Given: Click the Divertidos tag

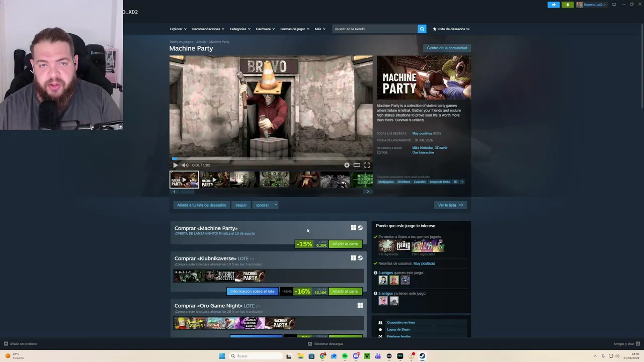Looking at the screenshot, I should pos(404,182).
